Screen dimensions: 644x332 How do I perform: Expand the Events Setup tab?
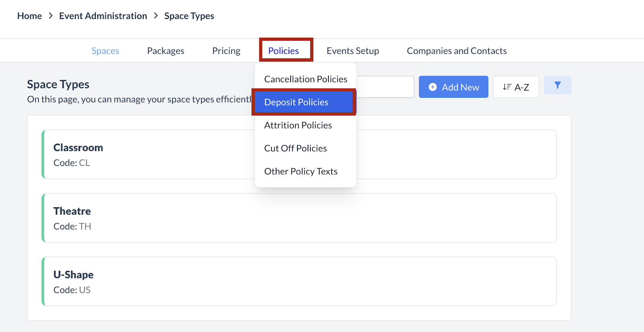click(353, 51)
